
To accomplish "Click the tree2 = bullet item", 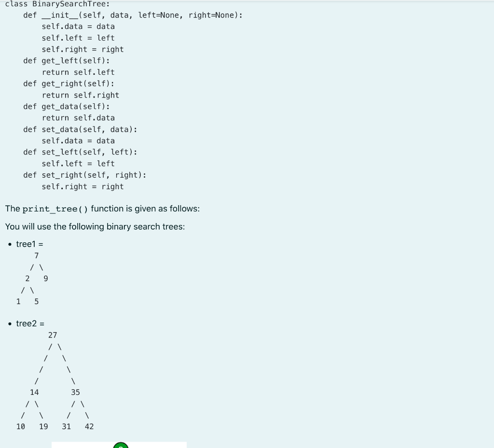I will point(29,323).
